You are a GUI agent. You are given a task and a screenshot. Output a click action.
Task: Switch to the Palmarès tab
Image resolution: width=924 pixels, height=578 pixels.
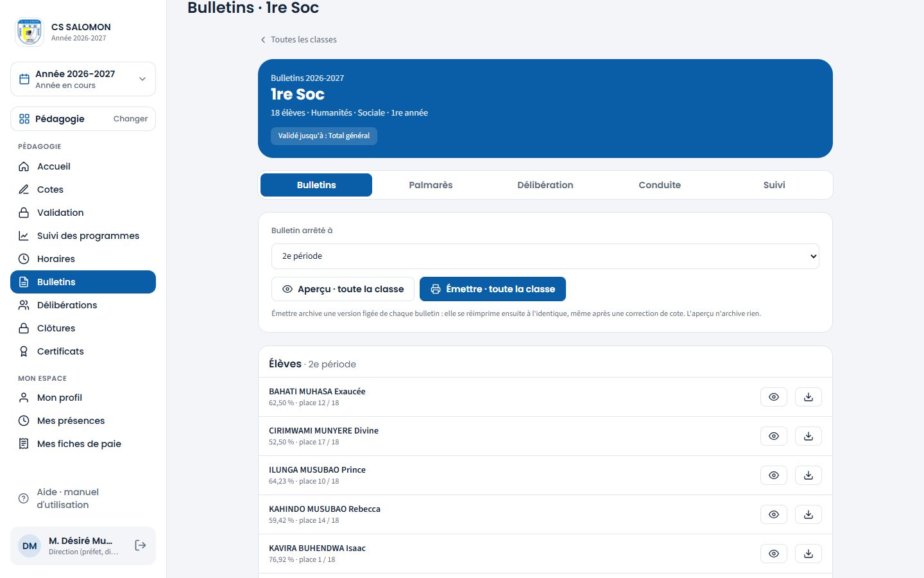pos(431,185)
